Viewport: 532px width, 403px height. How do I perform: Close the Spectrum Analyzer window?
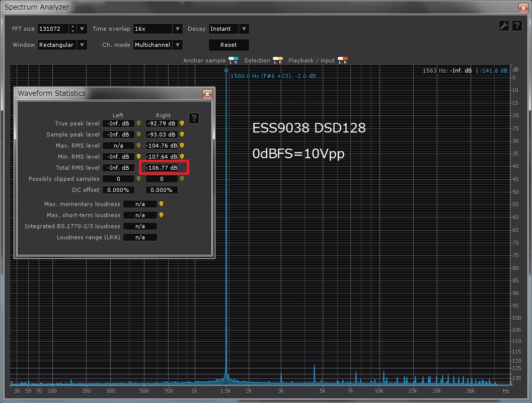[x=523, y=8]
